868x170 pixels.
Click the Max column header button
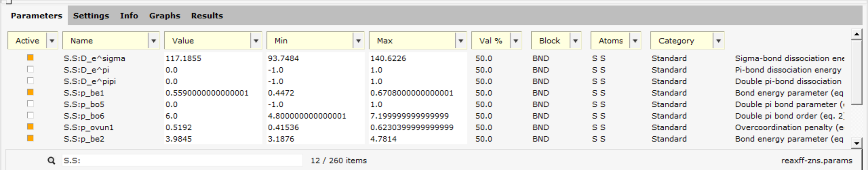coord(412,41)
